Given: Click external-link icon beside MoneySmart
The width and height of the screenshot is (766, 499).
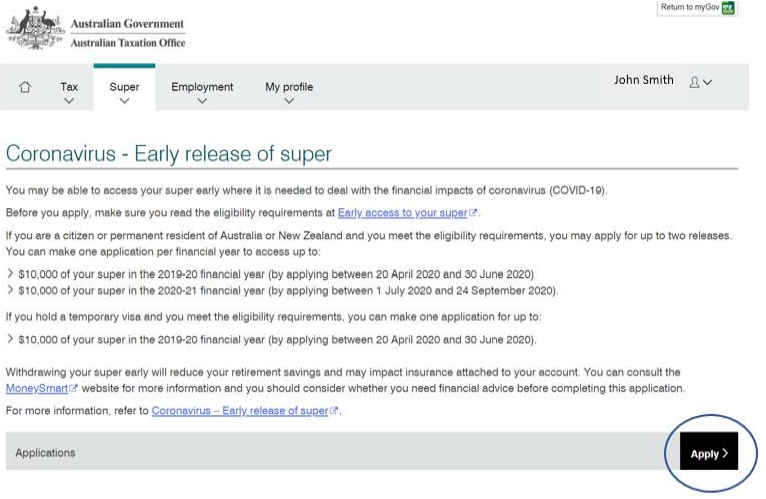Looking at the screenshot, I should [73, 388].
